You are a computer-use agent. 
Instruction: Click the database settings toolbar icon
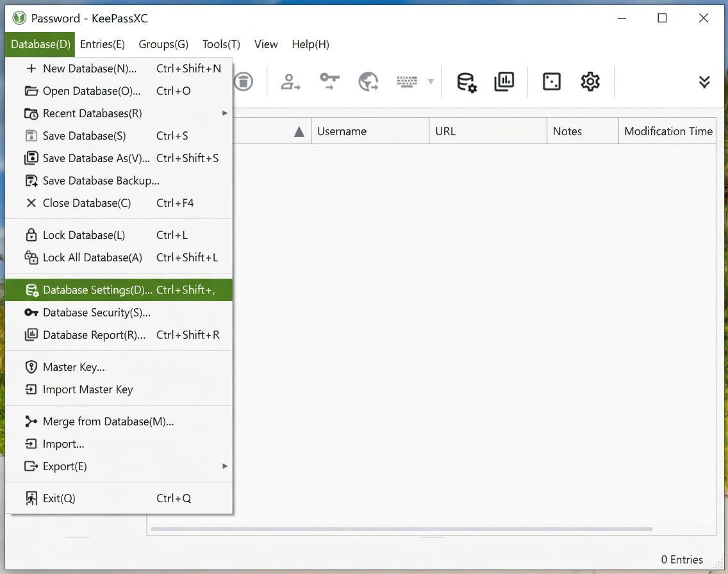point(466,81)
